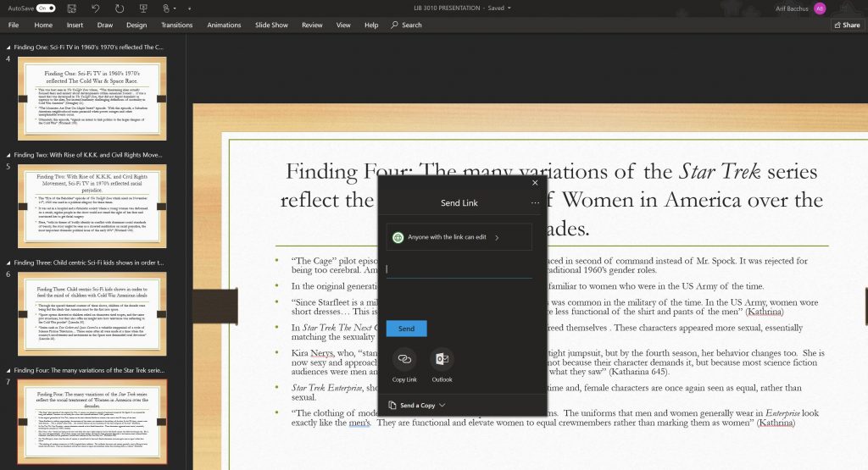Switch to the Slide Show tab
Image resolution: width=868 pixels, height=470 pixels.
(x=271, y=25)
